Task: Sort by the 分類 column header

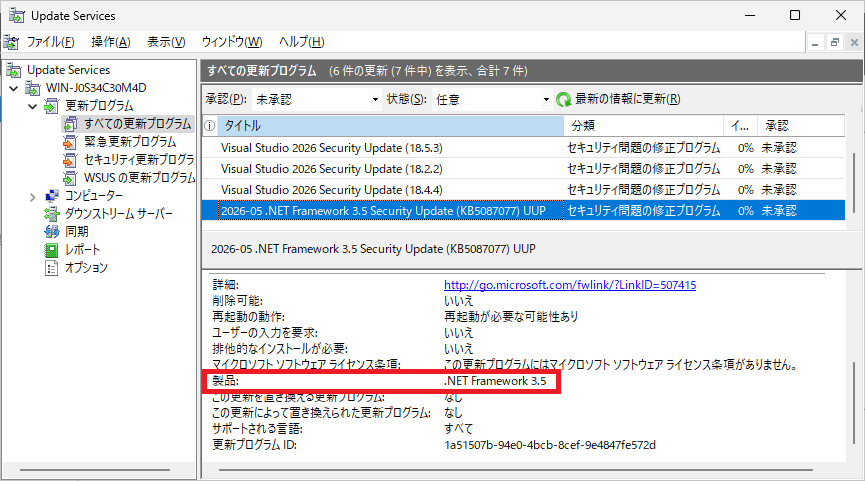Action: click(643, 126)
